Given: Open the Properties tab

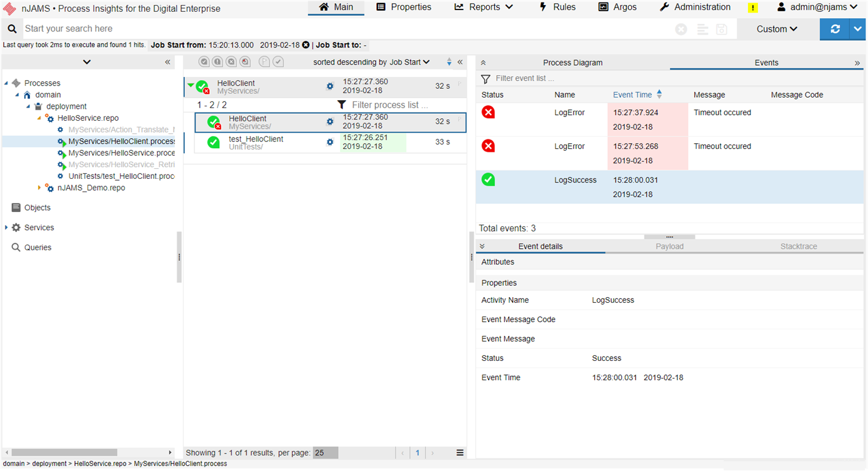Looking at the screenshot, I should [x=404, y=8].
